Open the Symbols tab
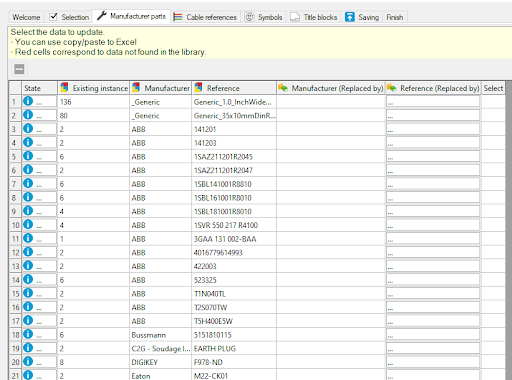The width and height of the screenshot is (512, 380). click(263, 17)
